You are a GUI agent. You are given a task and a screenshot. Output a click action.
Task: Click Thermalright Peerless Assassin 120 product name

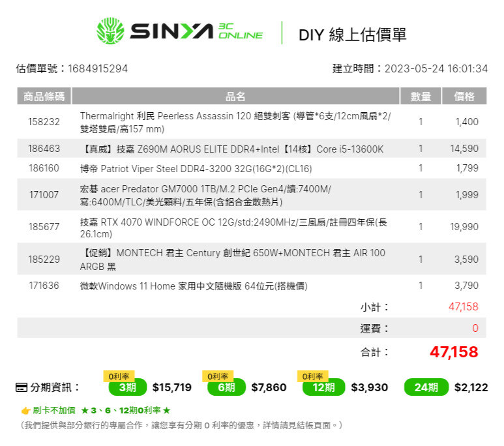[x=235, y=122]
